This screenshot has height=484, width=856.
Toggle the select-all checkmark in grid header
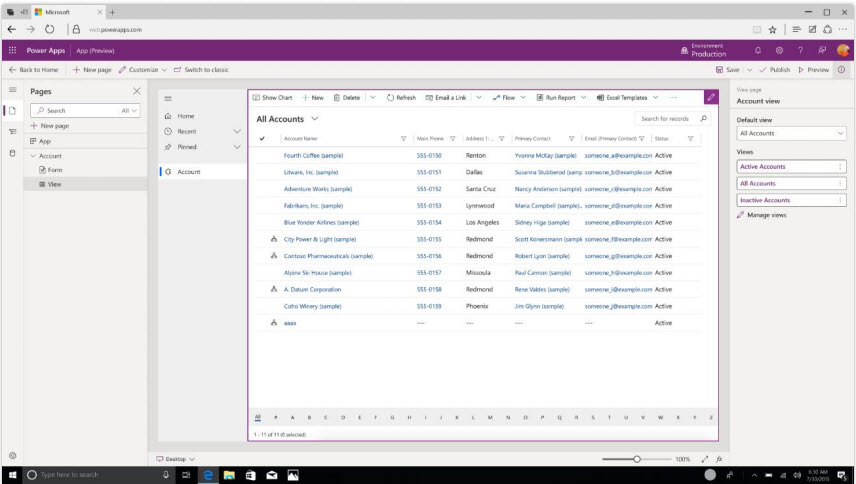click(x=262, y=139)
